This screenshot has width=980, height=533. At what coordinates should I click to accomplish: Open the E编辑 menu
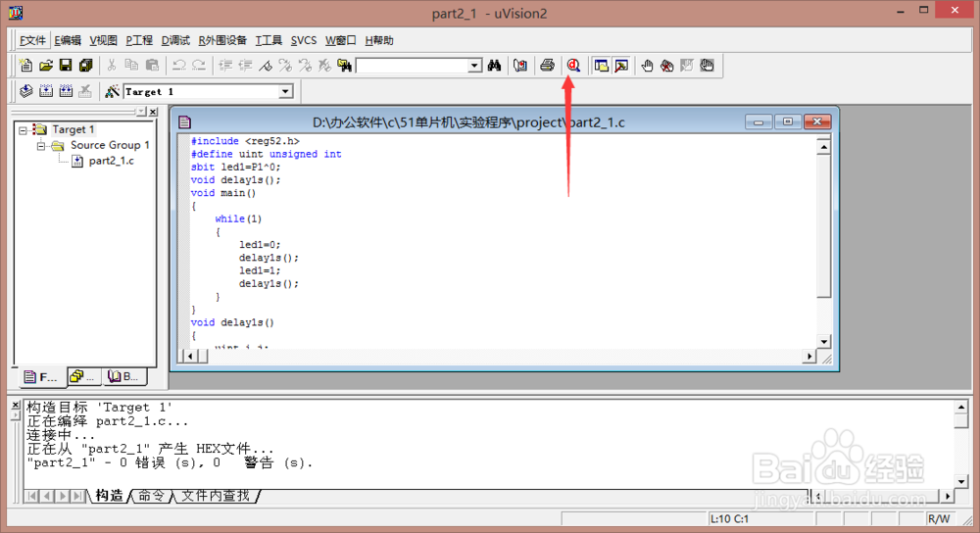point(68,40)
